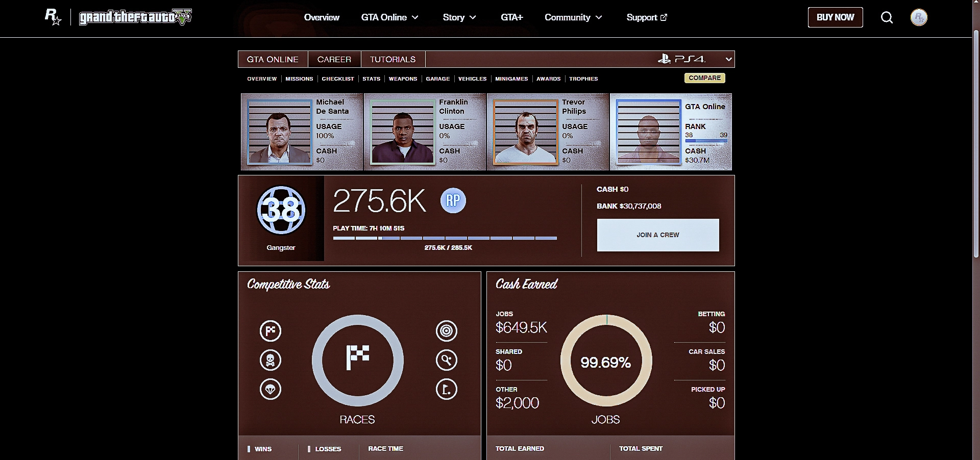Screen dimensions: 980x460
Task: Click the large Races flag ring chart
Action: [x=358, y=361]
